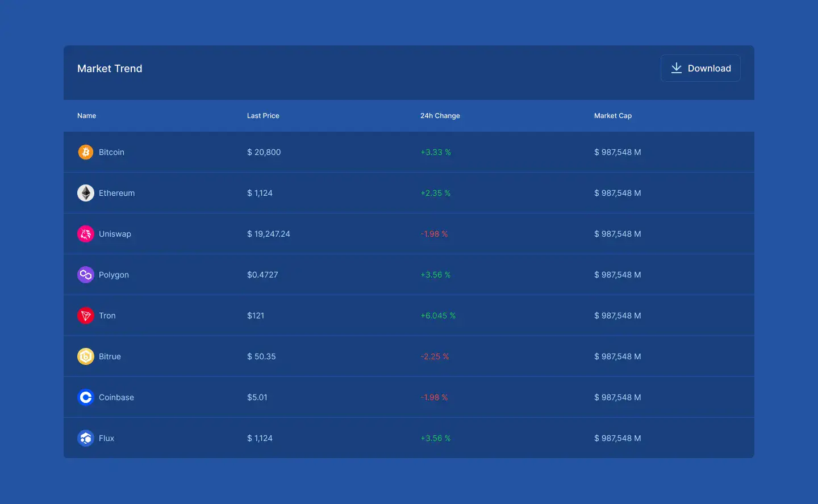The height and width of the screenshot is (504, 818).
Task: Click Coinbase's price $5.01
Action: [x=257, y=397]
